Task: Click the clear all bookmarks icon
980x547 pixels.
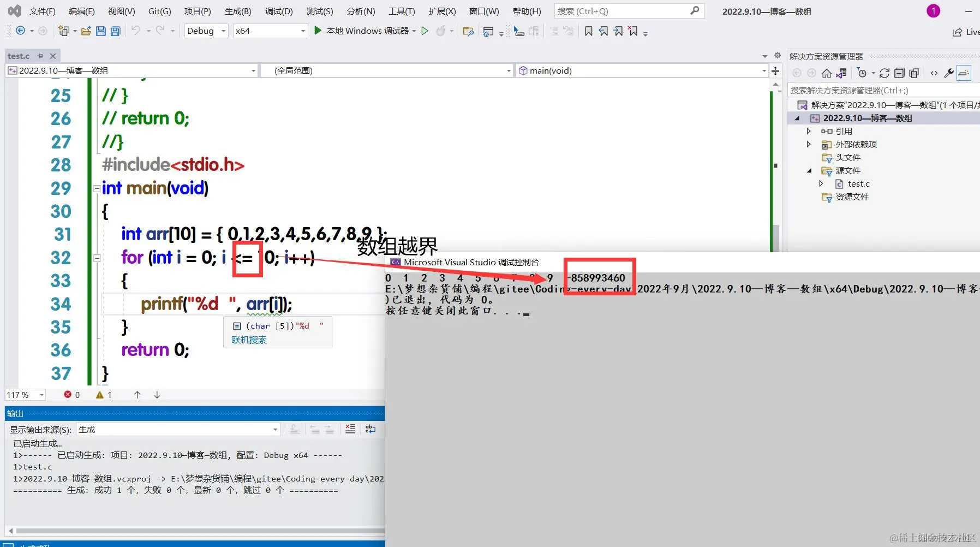Action: tap(632, 31)
